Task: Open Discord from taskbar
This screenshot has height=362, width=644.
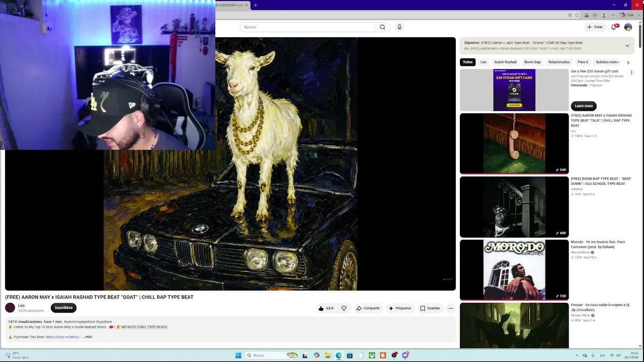Action: [405, 355]
